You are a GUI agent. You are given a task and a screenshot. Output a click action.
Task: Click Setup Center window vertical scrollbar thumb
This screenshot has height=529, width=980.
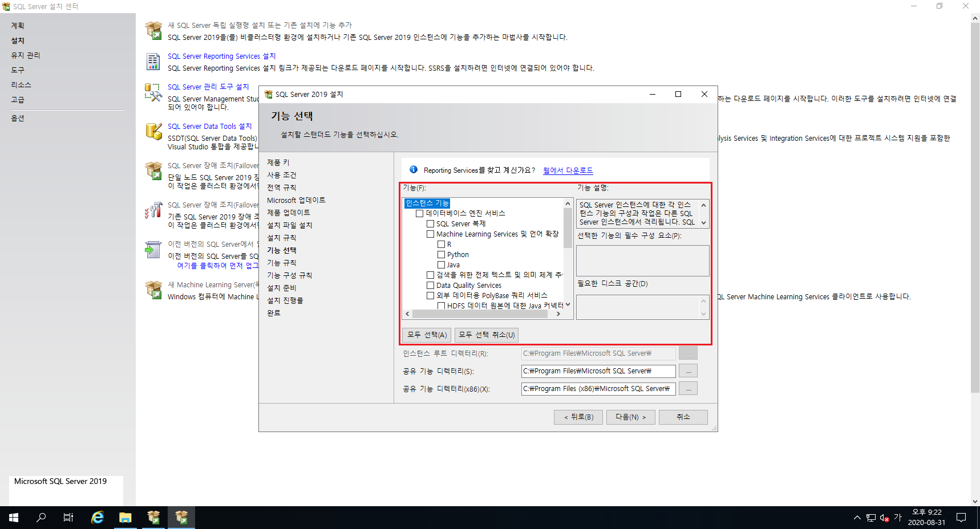pos(975,207)
